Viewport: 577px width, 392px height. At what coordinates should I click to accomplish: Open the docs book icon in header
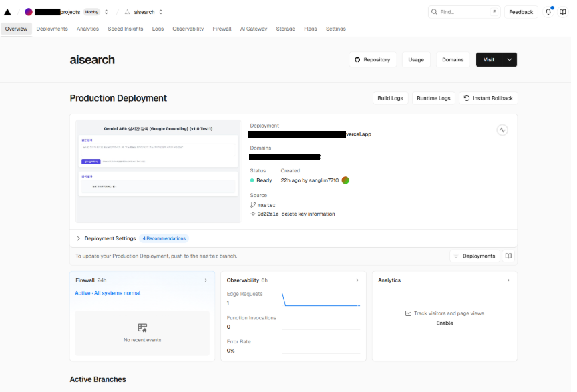pos(563,12)
